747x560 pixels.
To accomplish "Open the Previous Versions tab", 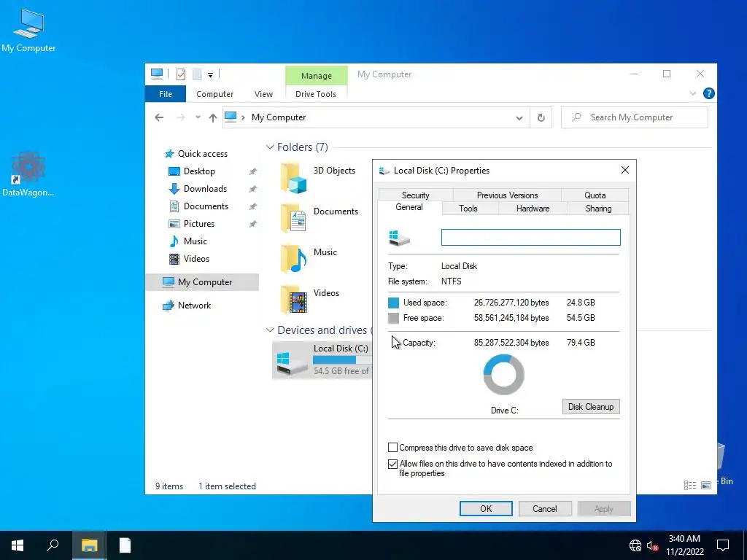I will [x=508, y=195].
